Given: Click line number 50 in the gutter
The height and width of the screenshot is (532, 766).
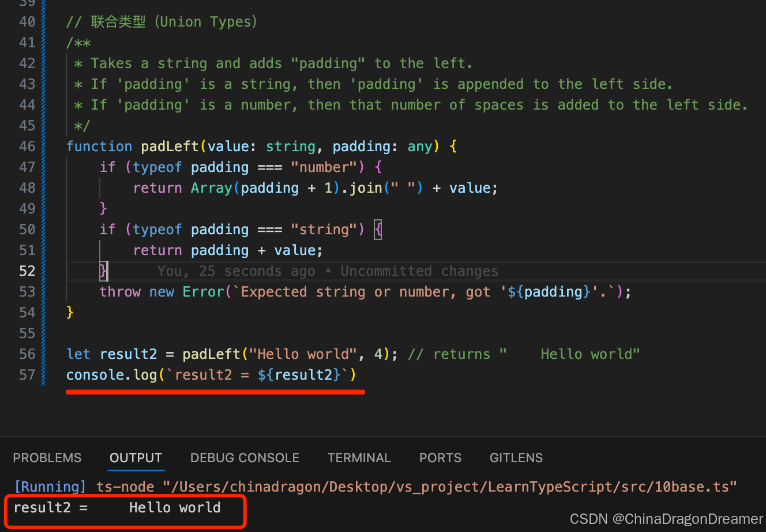Looking at the screenshot, I should 27,230.
